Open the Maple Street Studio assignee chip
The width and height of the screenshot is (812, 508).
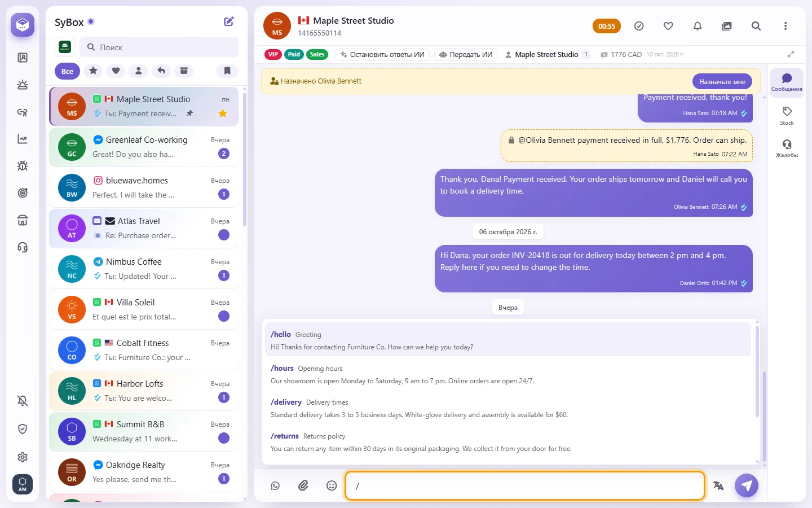(547, 55)
